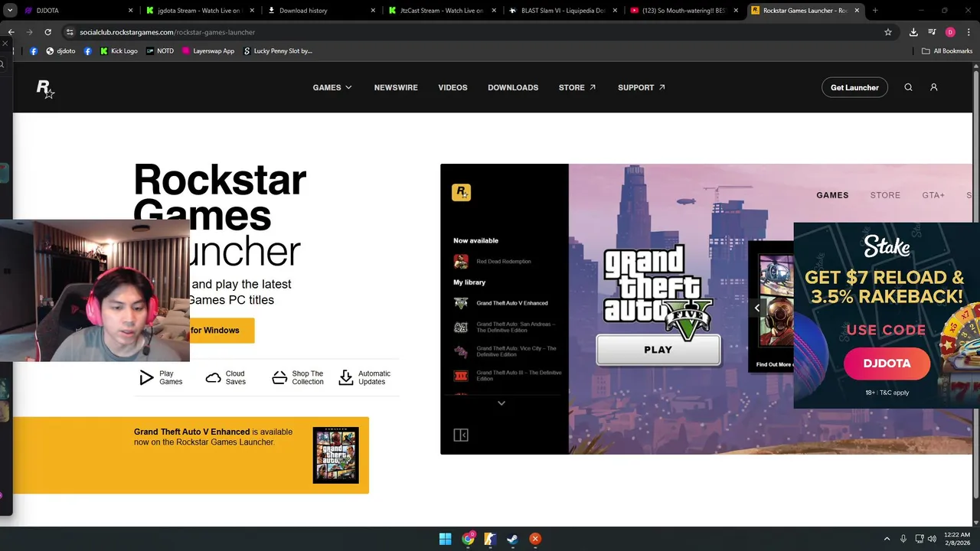Screen dimensions: 980x551
Task: Switch to the BLAST Slam VI Liquipedia tab
Action: 563,11
